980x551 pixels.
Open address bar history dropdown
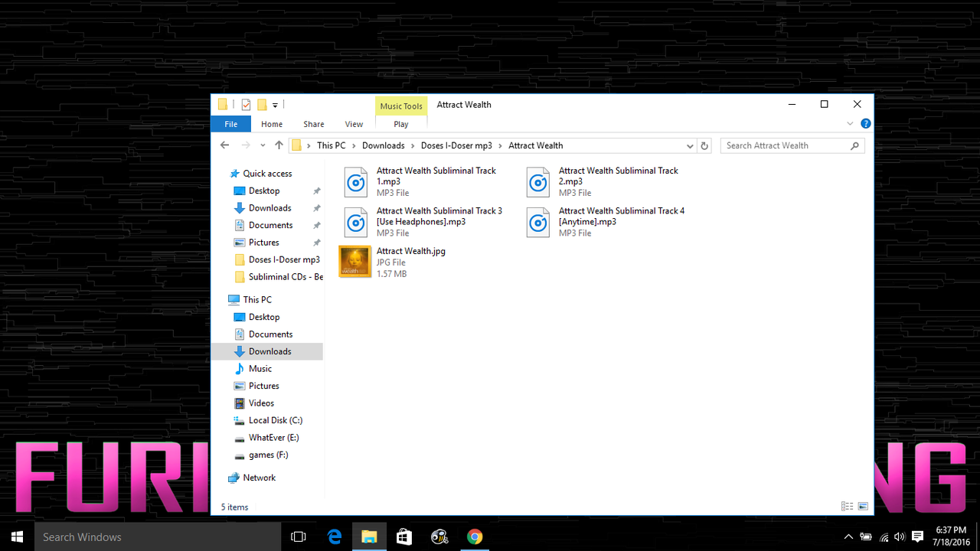(690, 145)
